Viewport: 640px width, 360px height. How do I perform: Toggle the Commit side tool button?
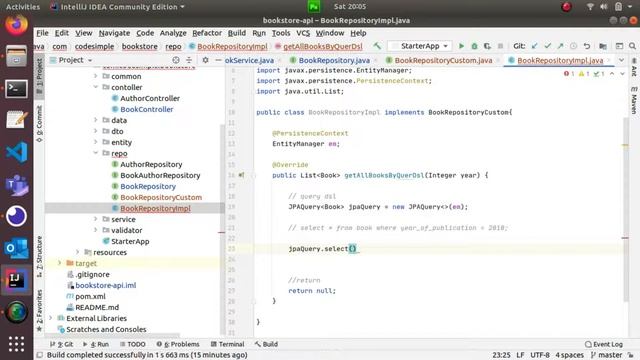coord(39,124)
